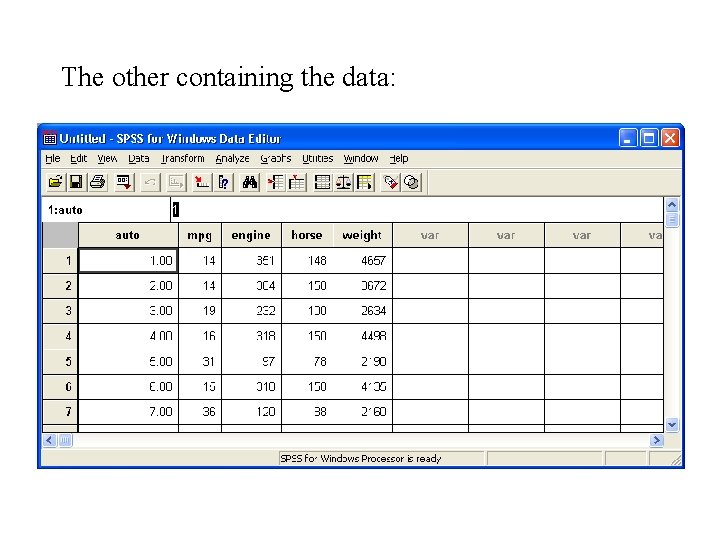Viewport: 720px width, 540px height.
Task: Select the auto column header
Action: coord(128,235)
